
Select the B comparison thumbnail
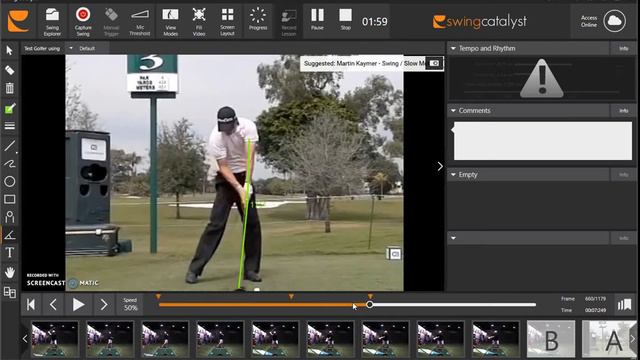(551, 339)
